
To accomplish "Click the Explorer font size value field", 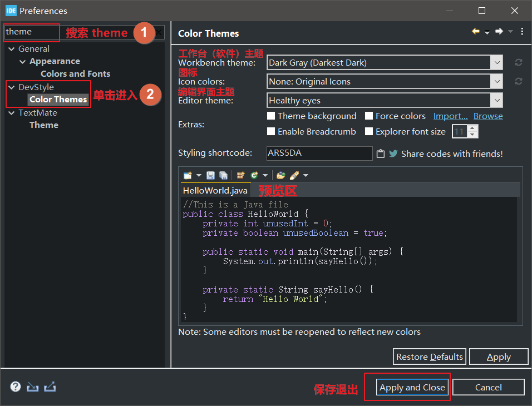I will (460, 131).
